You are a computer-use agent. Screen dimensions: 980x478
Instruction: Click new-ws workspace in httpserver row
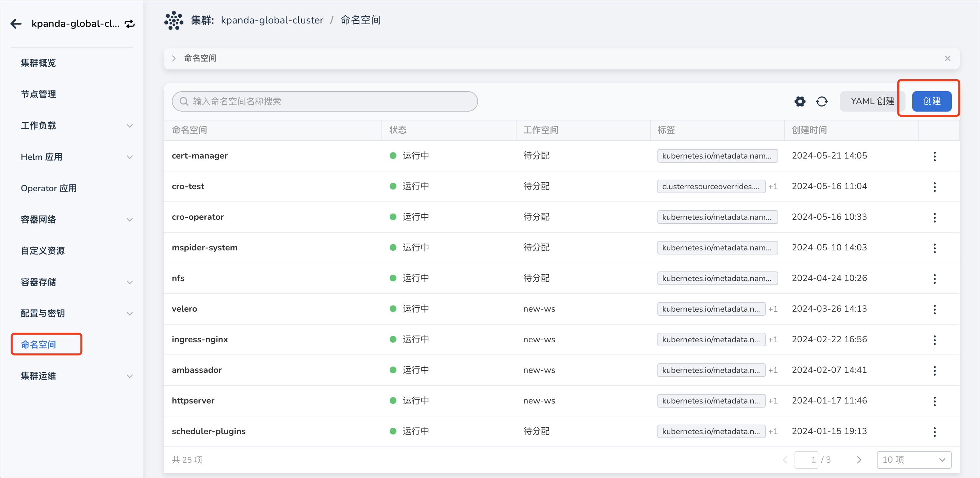[539, 401]
